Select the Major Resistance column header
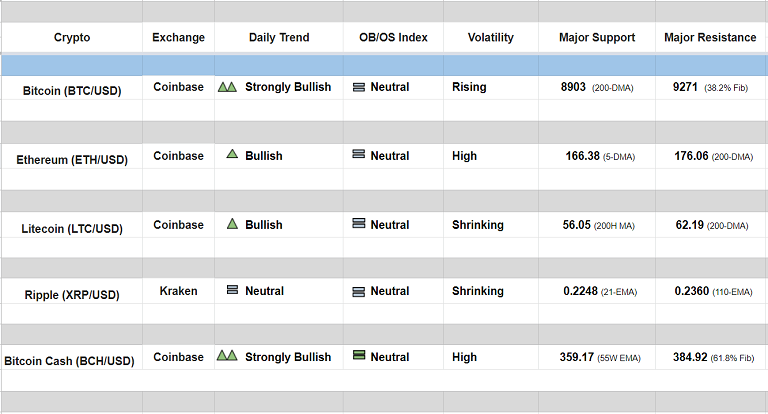768x414 pixels. point(710,38)
